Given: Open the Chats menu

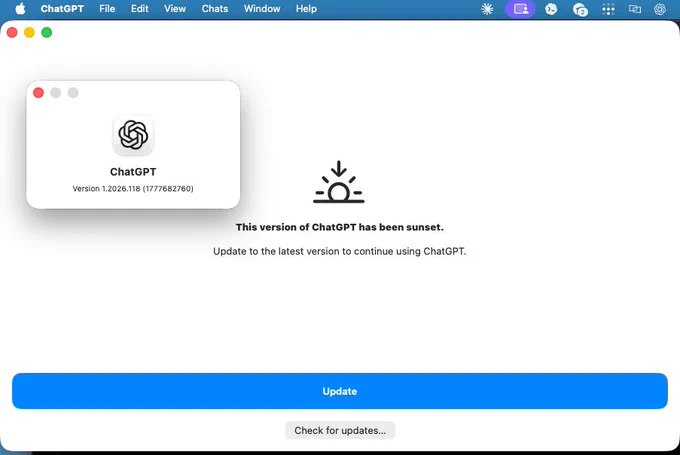Looking at the screenshot, I should pyautogui.click(x=215, y=9).
